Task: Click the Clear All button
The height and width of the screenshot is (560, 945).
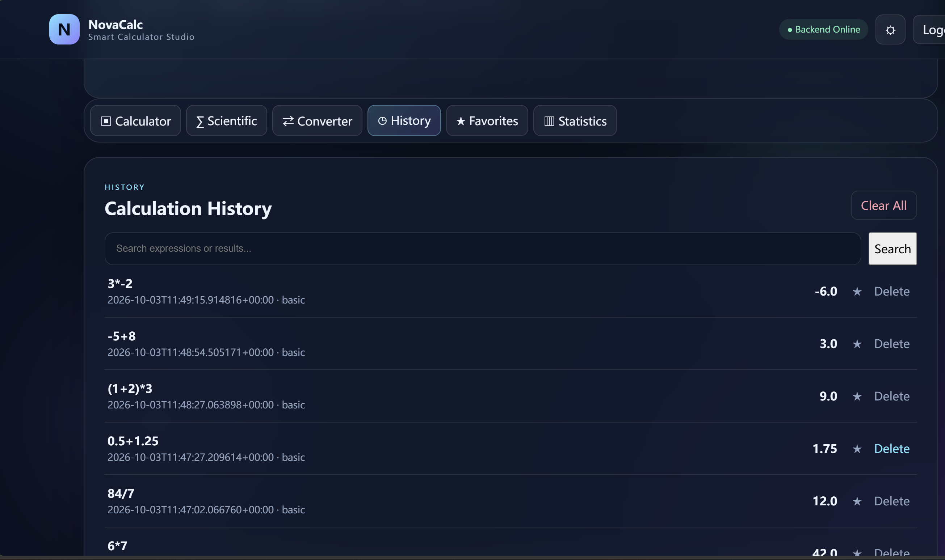Action: 883,206
